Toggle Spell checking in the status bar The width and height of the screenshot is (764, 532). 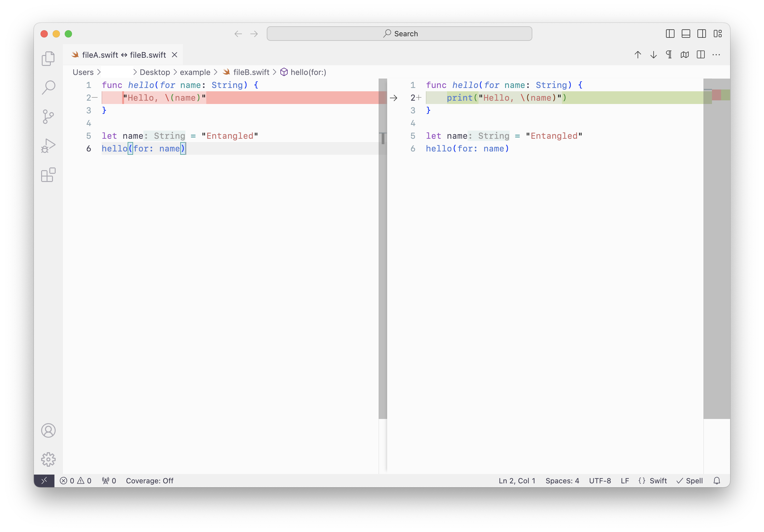[690, 481]
